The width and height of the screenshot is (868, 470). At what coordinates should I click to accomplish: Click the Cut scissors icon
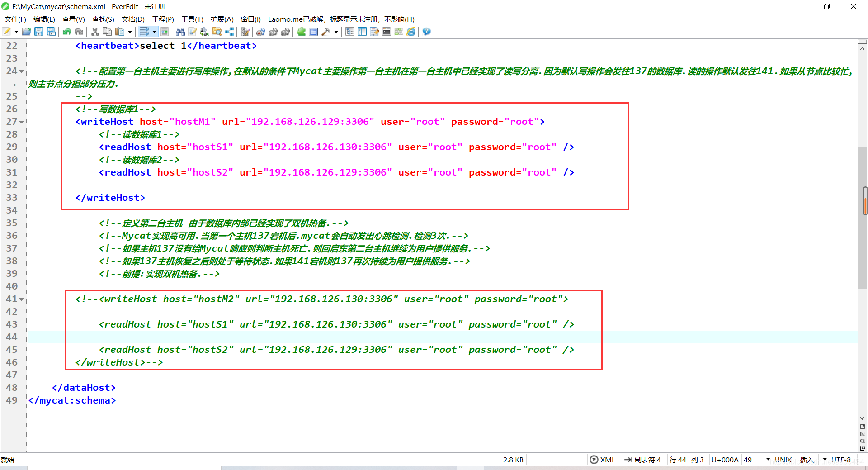pos(95,32)
